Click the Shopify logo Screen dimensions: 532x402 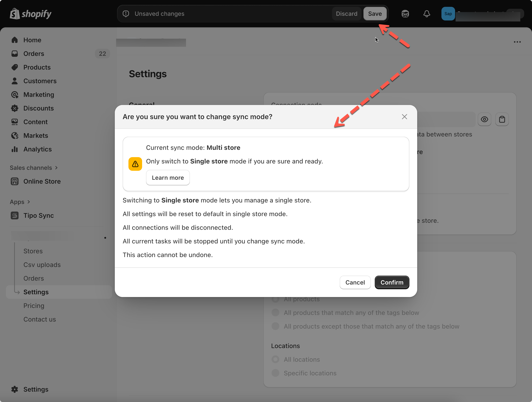[31, 14]
